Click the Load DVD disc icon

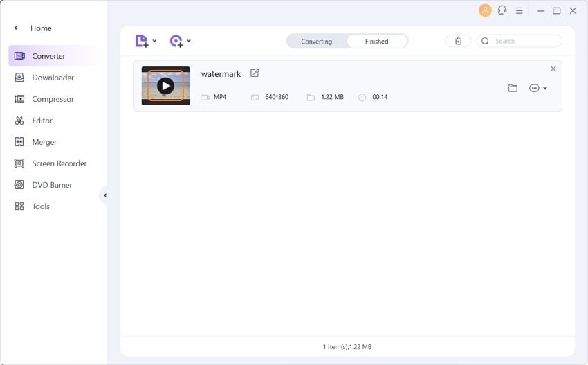pyautogui.click(x=176, y=41)
